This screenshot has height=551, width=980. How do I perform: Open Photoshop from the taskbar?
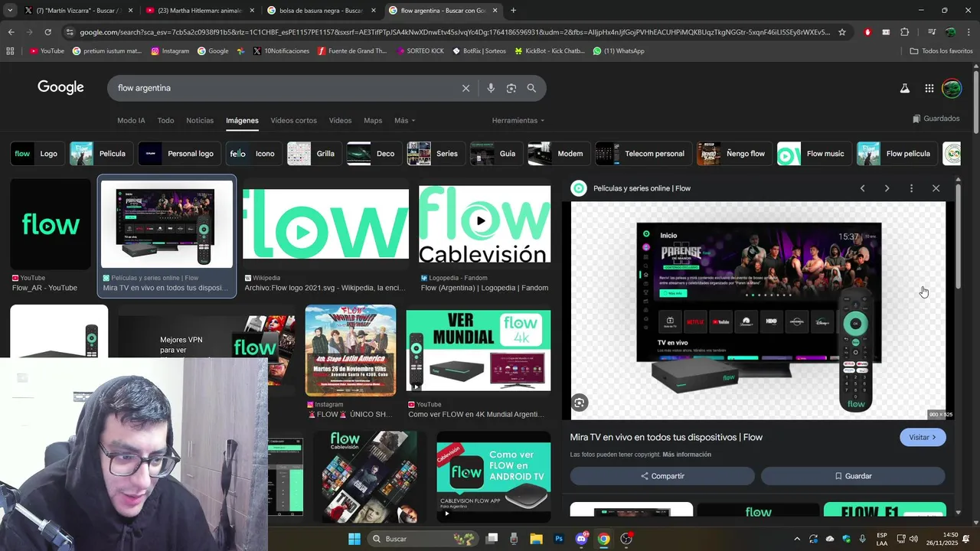click(559, 539)
